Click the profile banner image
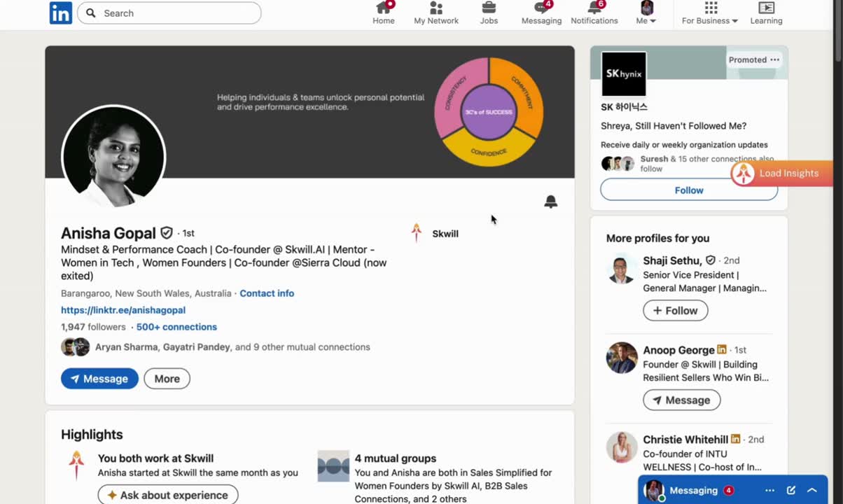Image resolution: width=843 pixels, height=504 pixels. 309,112
